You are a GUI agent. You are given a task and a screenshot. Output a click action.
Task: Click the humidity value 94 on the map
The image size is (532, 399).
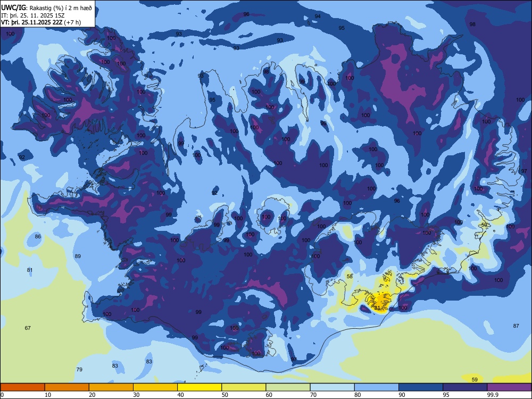318,16
